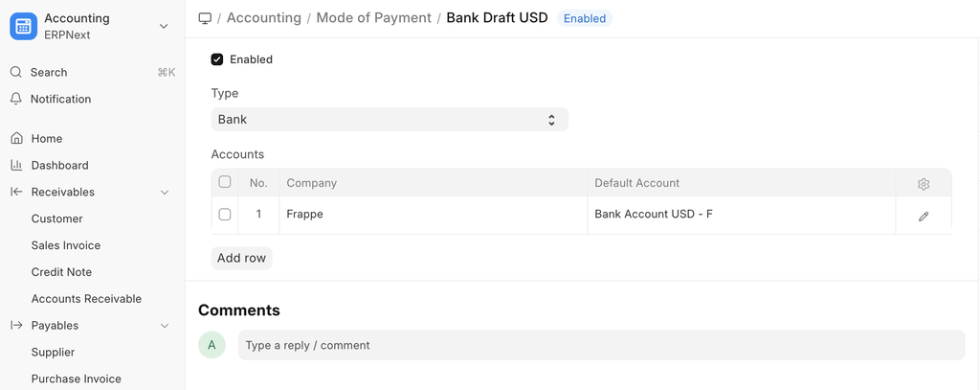Click the search magnifier icon in sidebar
980x390 pixels.
(x=16, y=72)
